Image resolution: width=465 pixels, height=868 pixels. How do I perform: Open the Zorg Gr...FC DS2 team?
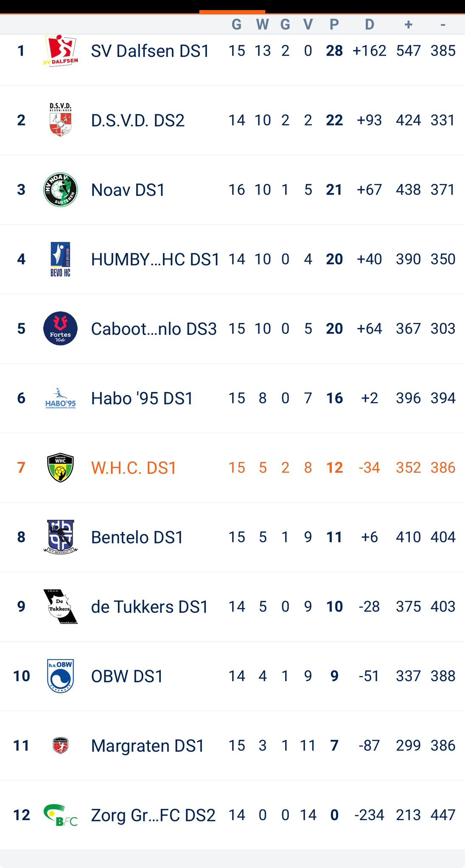pos(153,815)
